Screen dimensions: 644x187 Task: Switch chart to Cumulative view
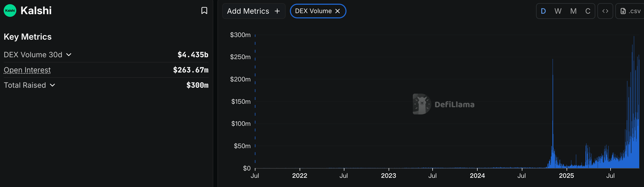[x=588, y=11]
